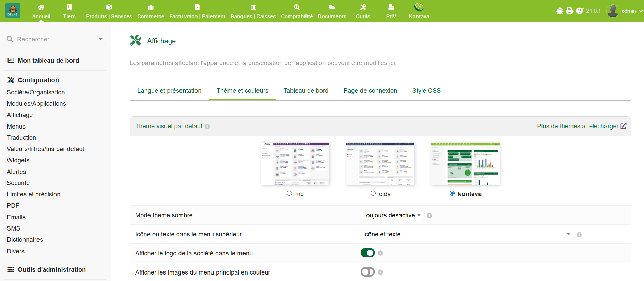Show info icon for Icône ou texte setting
Image resolution: width=644 pixels, height=281 pixels.
[579, 235]
